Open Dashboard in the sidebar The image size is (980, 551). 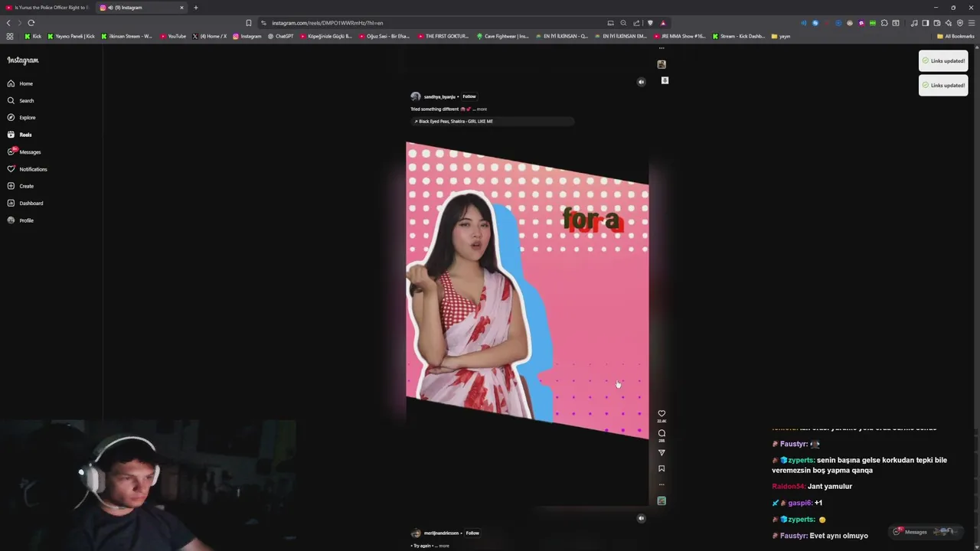(25, 203)
